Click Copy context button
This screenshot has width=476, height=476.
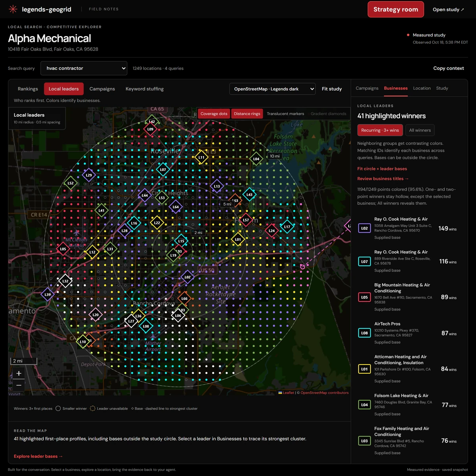point(448,68)
